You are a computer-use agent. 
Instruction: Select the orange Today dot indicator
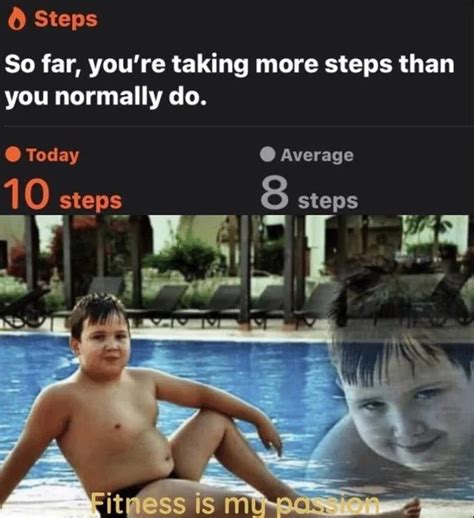pos(13,155)
